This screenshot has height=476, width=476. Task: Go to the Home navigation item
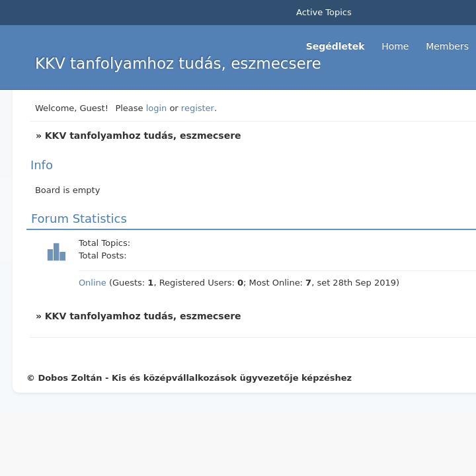(x=395, y=46)
